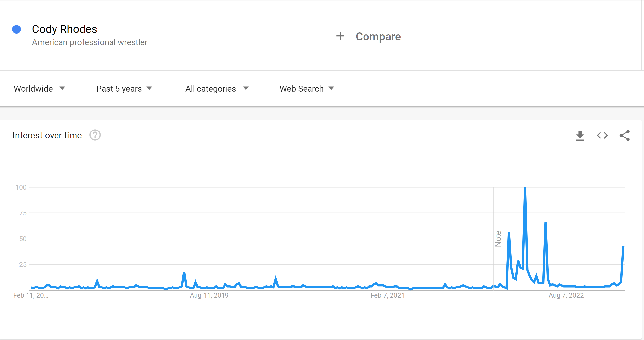This screenshot has height=340, width=644.
Task: Click the final rising data point on graph
Action: (623, 247)
